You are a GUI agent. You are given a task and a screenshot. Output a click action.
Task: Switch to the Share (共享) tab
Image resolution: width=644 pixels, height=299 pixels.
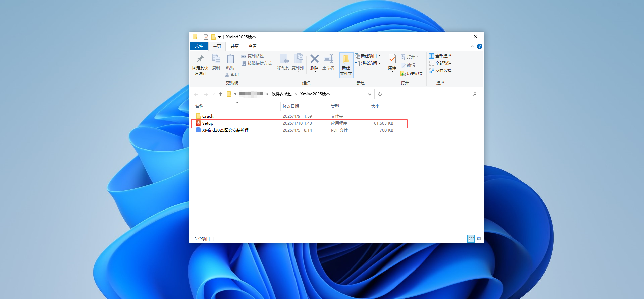235,46
